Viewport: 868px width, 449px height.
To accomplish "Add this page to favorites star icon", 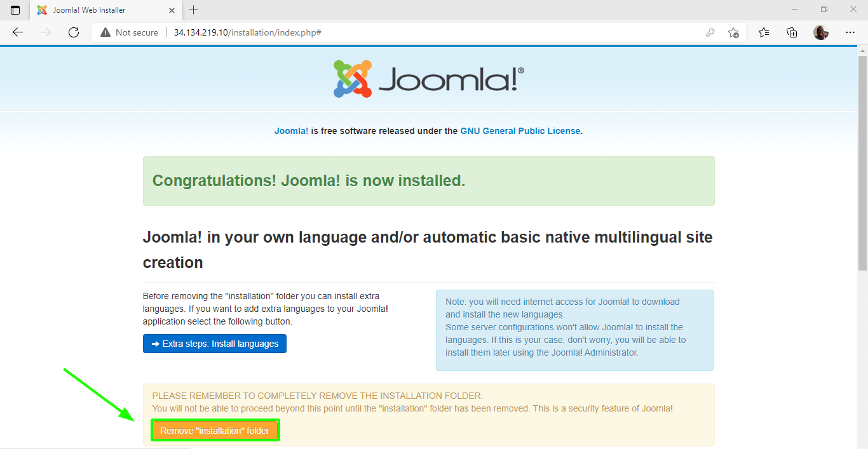I will tap(733, 32).
